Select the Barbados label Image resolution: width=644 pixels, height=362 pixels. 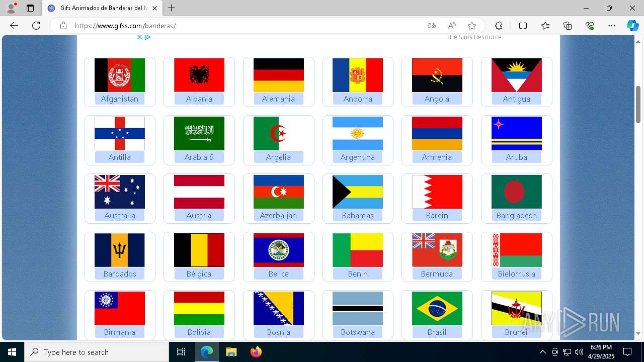click(x=120, y=274)
